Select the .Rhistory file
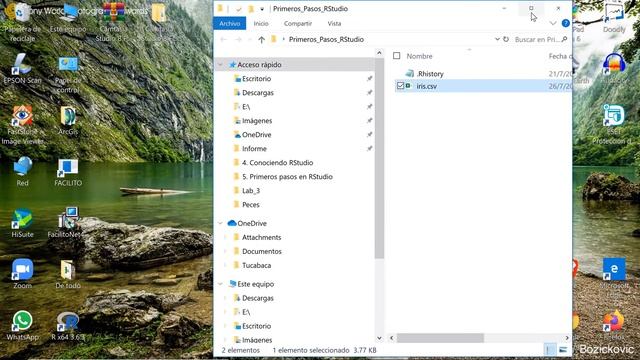 click(430, 74)
